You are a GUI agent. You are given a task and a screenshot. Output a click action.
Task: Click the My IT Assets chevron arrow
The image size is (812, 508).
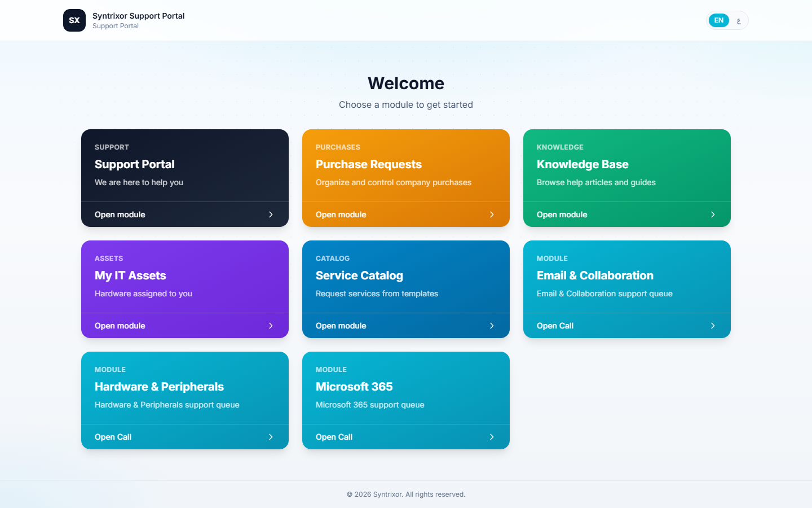(271, 326)
